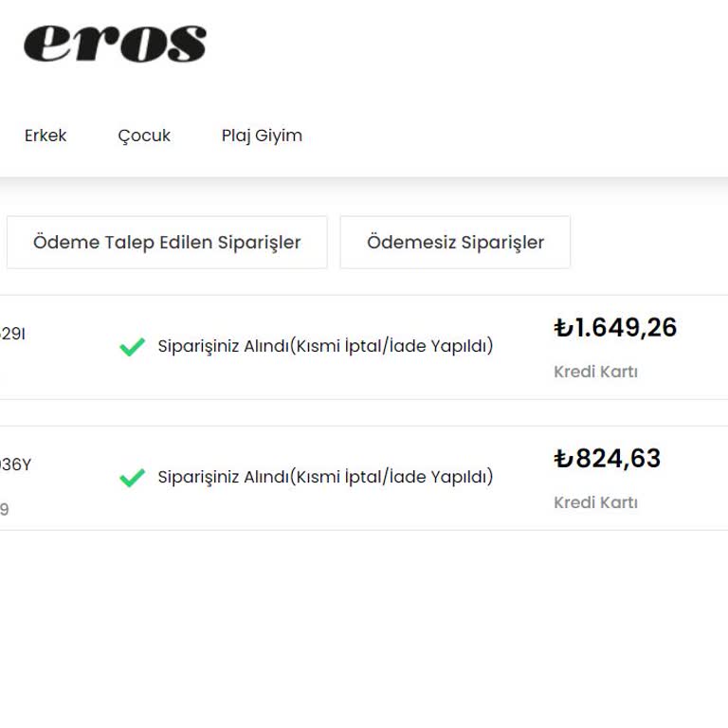Click gray text below the 036Y order number
This screenshot has height=728, width=728.
click(x=5, y=509)
